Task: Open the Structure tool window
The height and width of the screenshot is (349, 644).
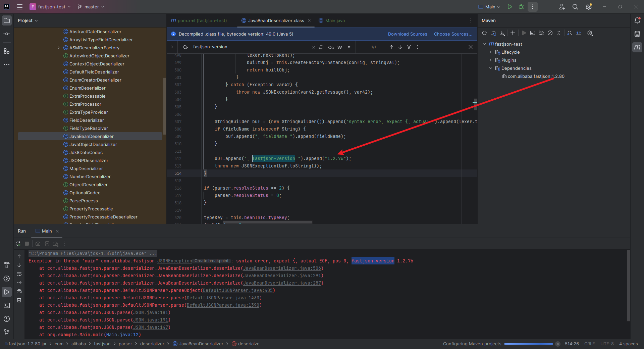Action: click(x=7, y=51)
